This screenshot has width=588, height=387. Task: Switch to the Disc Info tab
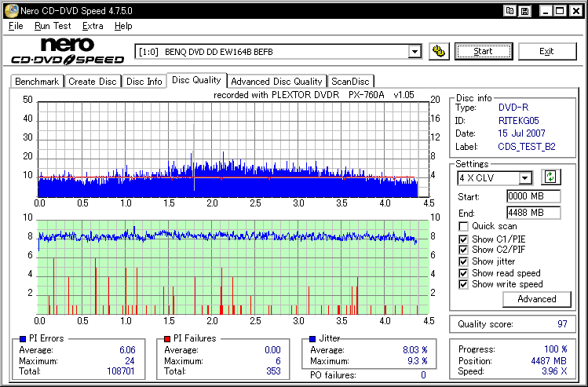point(144,82)
